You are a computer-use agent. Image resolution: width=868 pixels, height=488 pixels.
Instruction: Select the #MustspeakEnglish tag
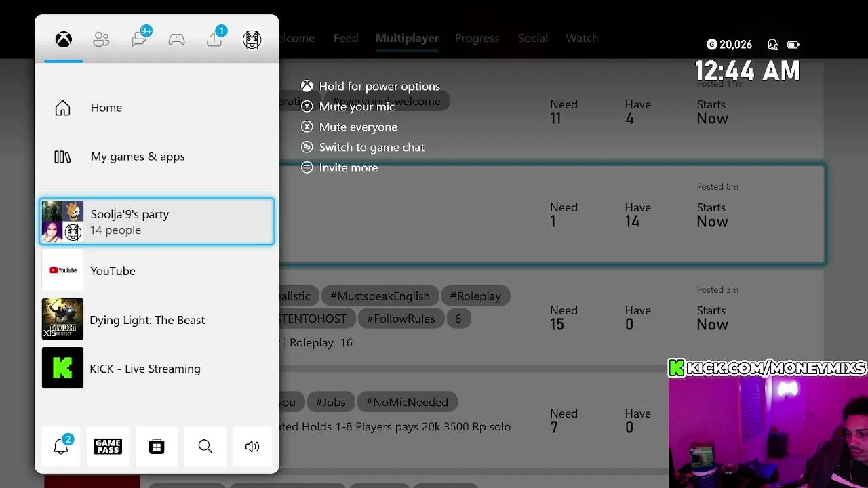pos(380,296)
